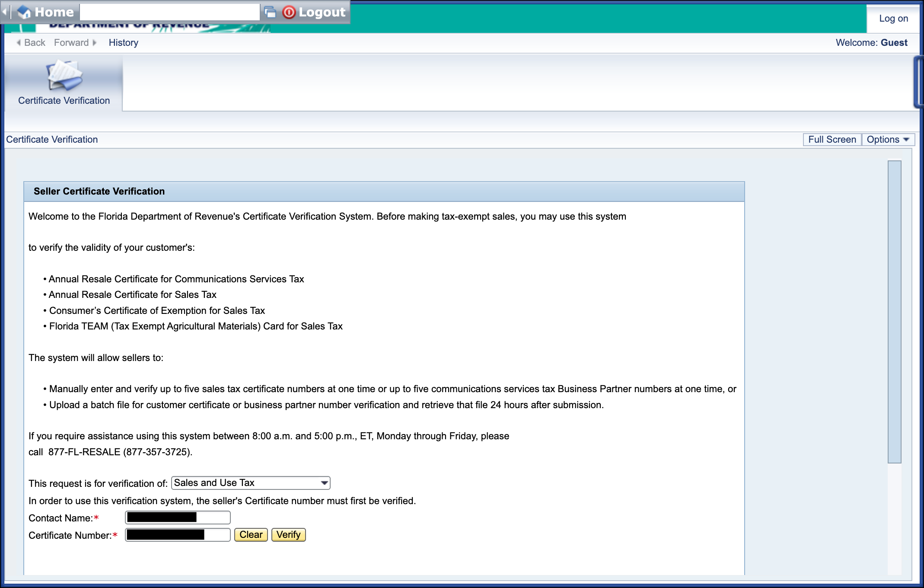
Task: Click 'Consumer's Certificate of Exemption for Sales Tax'
Action: click(x=157, y=310)
